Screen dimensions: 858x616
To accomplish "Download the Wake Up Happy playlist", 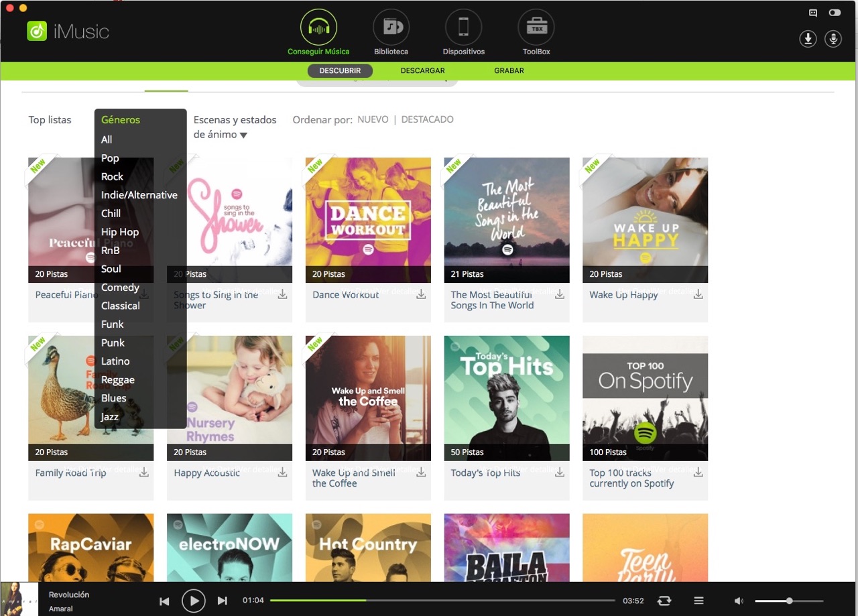I will pyautogui.click(x=698, y=294).
